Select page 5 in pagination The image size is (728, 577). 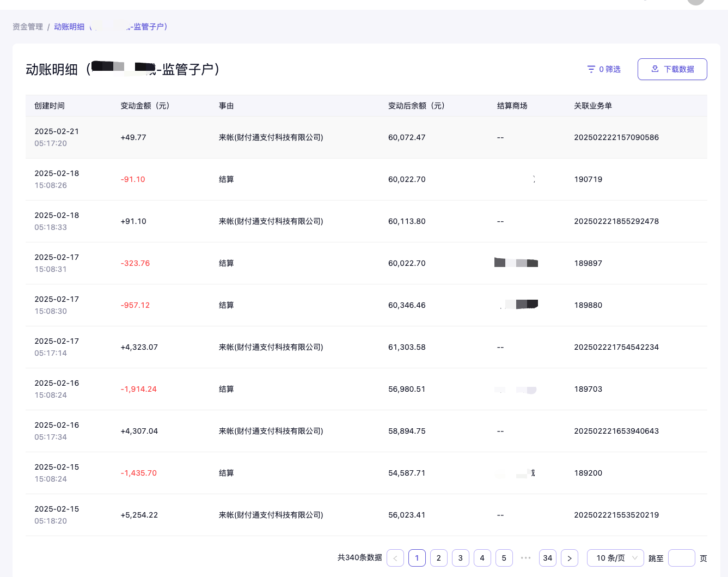(x=504, y=558)
